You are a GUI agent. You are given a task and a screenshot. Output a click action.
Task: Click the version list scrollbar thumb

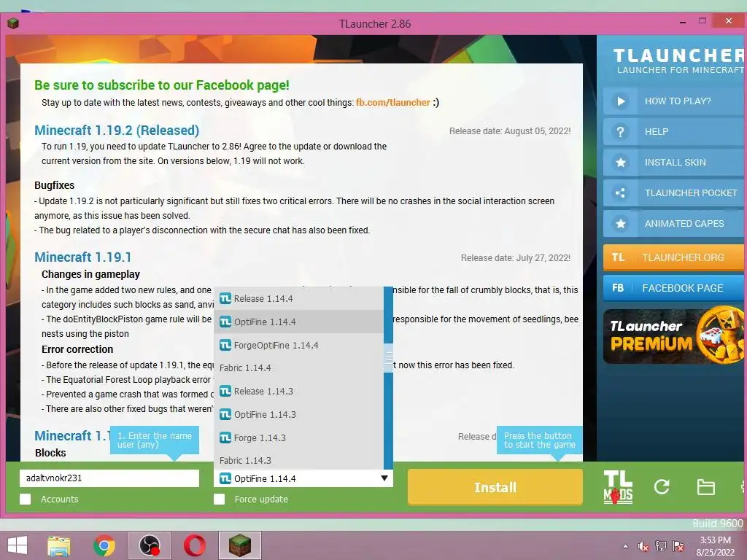[x=388, y=357]
